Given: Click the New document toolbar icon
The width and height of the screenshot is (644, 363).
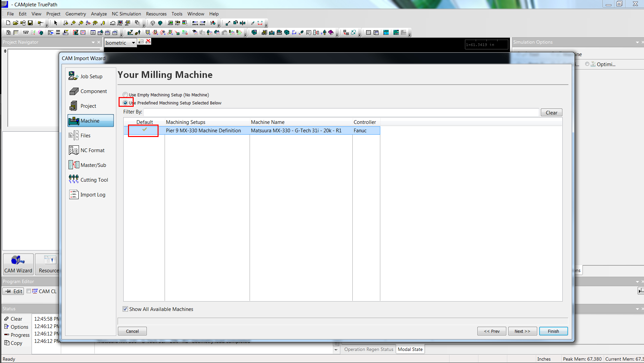Looking at the screenshot, I should coord(8,23).
